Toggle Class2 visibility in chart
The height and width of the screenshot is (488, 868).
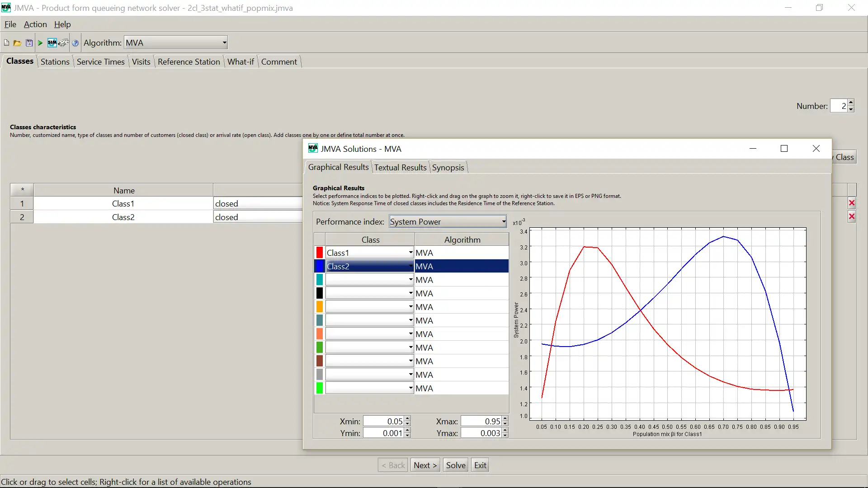tap(319, 266)
